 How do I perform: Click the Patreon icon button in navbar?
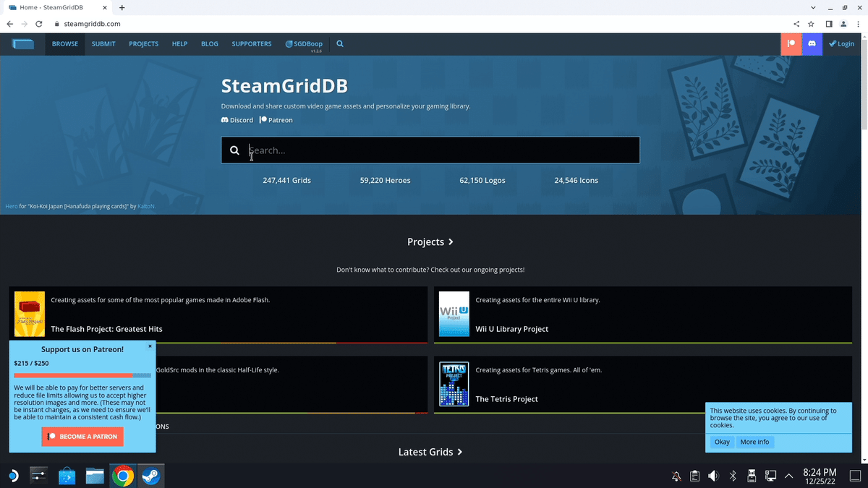[x=791, y=44]
